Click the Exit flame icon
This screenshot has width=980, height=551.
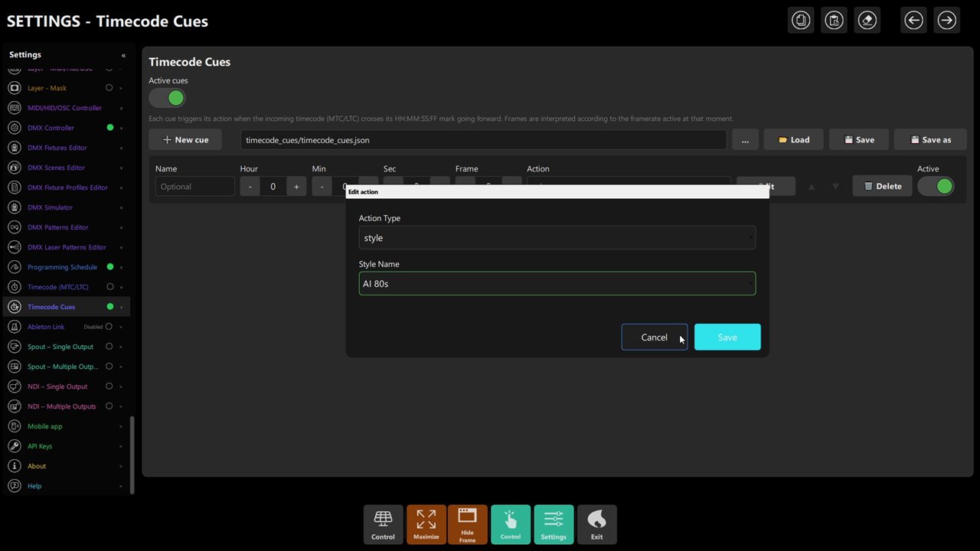tap(596, 524)
